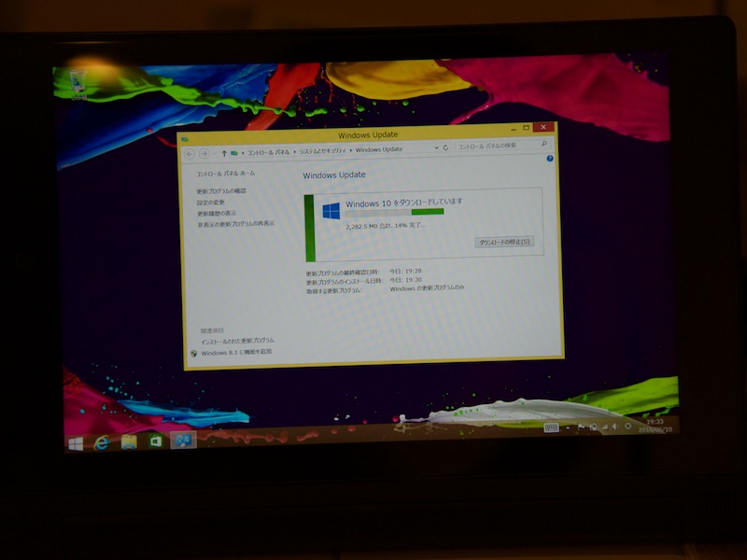The width and height of the screenshot is (747, 560).
Task: Click the refresh button beside the address bar
Action: [445, 147]
